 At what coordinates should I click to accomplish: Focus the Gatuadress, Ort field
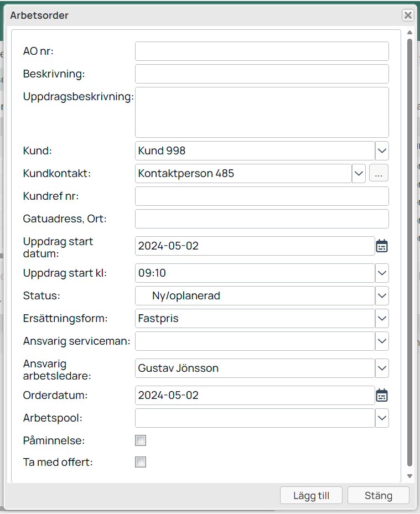tap(262, 219)
